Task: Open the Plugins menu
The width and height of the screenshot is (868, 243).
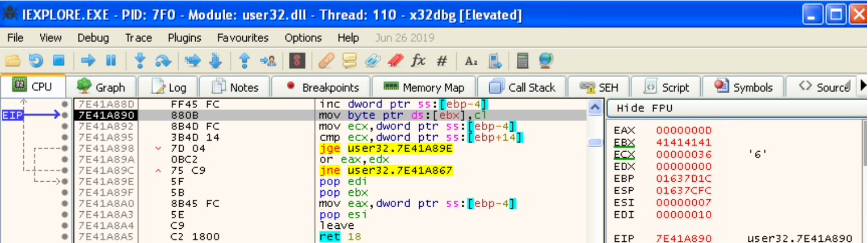Action: (185, 38)
